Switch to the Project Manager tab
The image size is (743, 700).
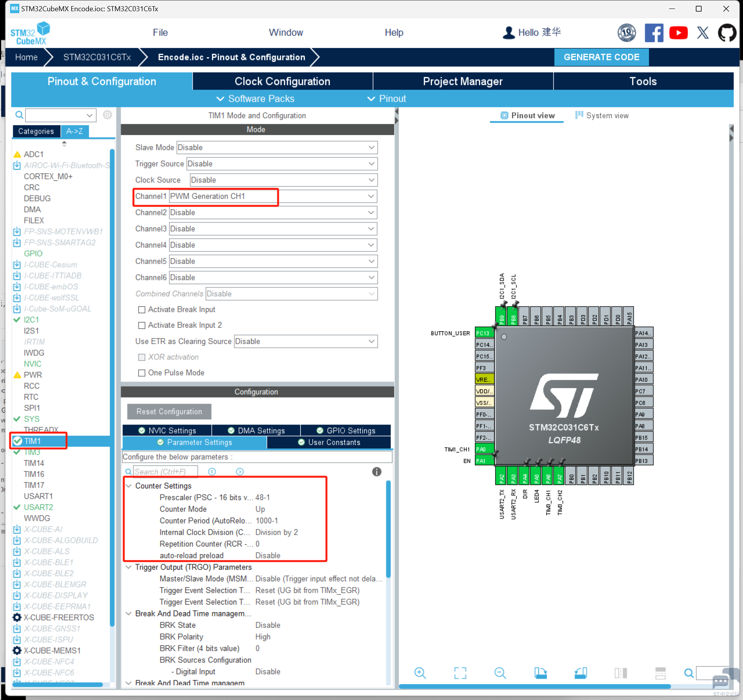[463, 81]
